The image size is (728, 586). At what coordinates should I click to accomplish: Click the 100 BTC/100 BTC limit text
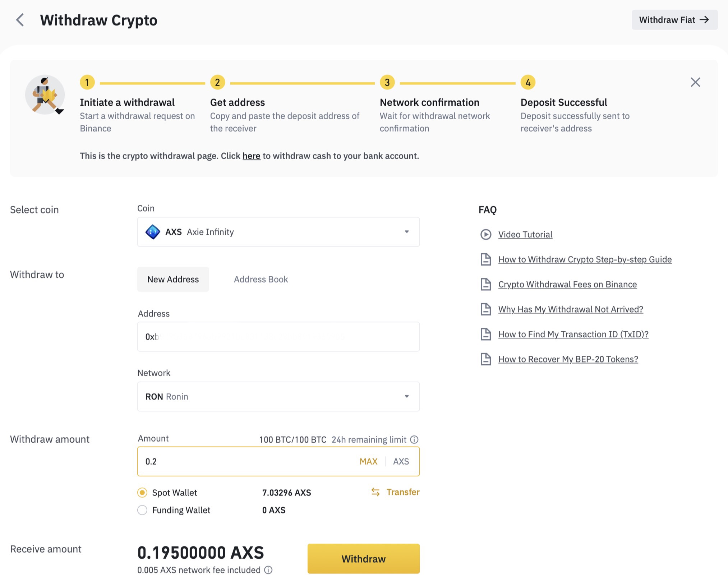(x=293, y=439)
